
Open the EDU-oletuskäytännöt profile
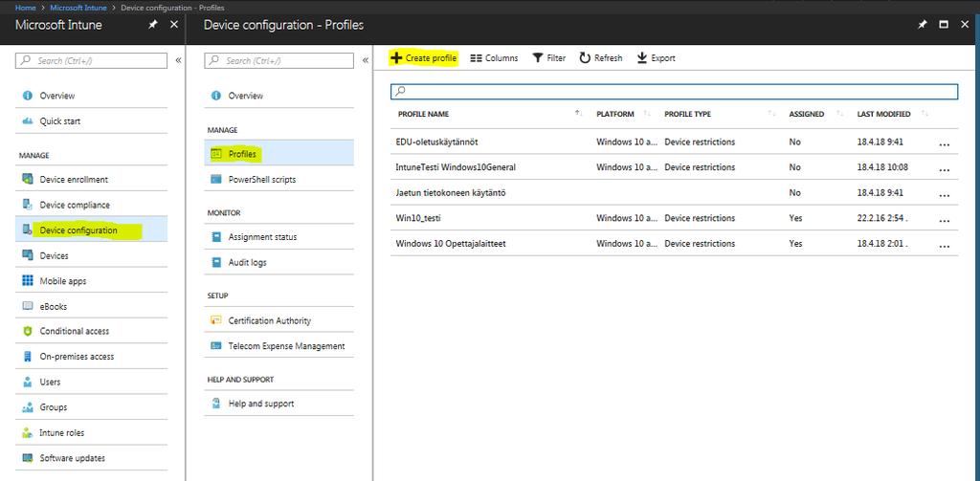pos(436,142)
